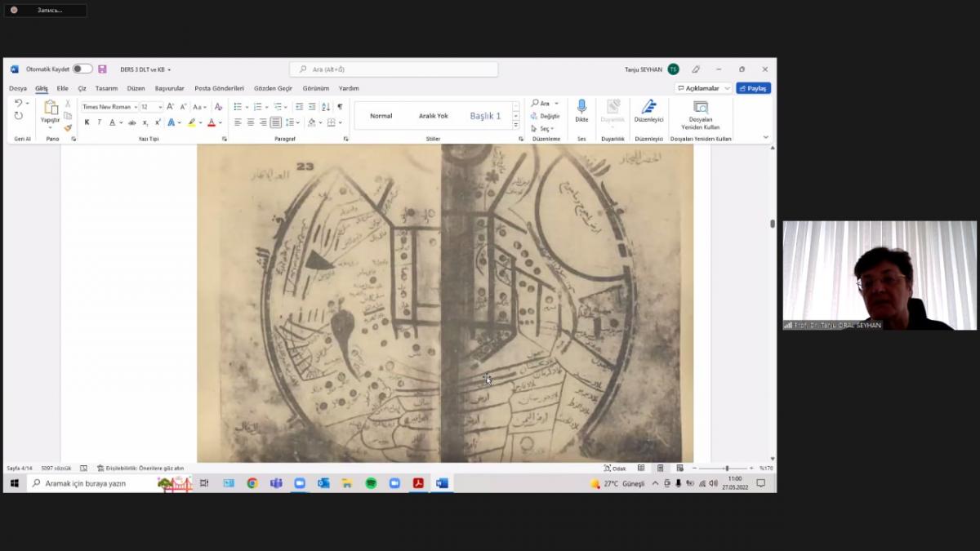Screen dimensions: 980x551
Task: Open the Aa change case dropdown
Action: coord(199,107)
